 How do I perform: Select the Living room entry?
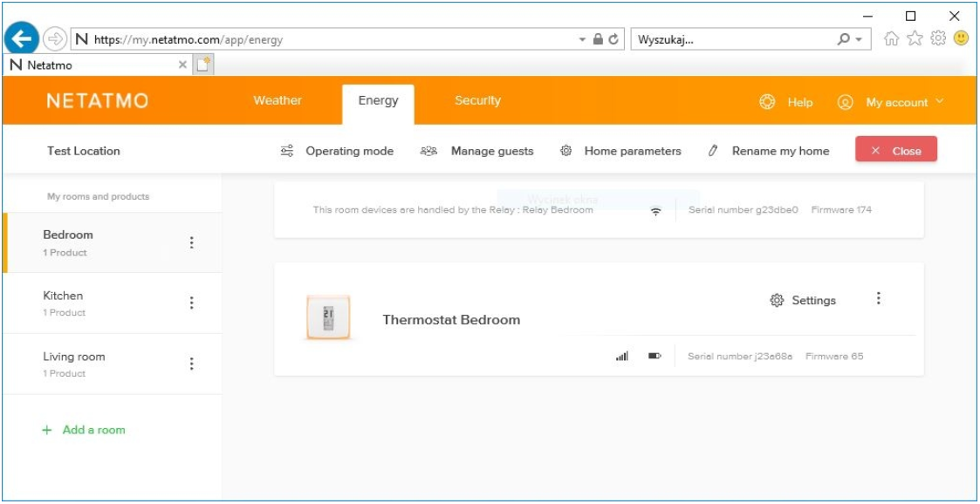[x=113, y=364]
